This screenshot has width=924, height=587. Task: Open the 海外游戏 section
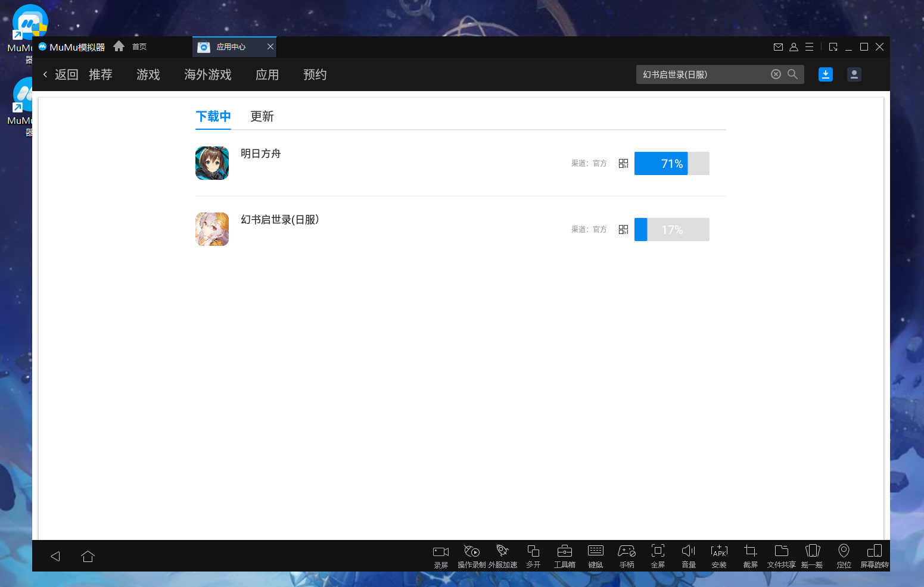pos(208,74)
